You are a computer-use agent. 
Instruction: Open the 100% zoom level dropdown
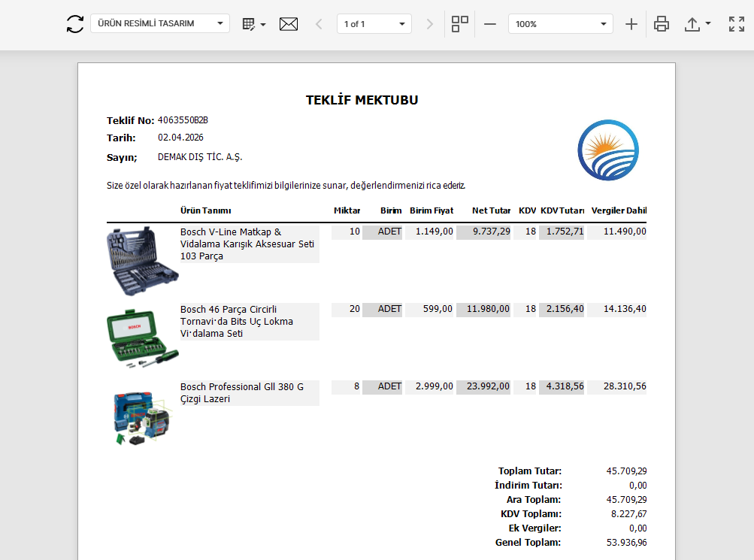(561, 24)
